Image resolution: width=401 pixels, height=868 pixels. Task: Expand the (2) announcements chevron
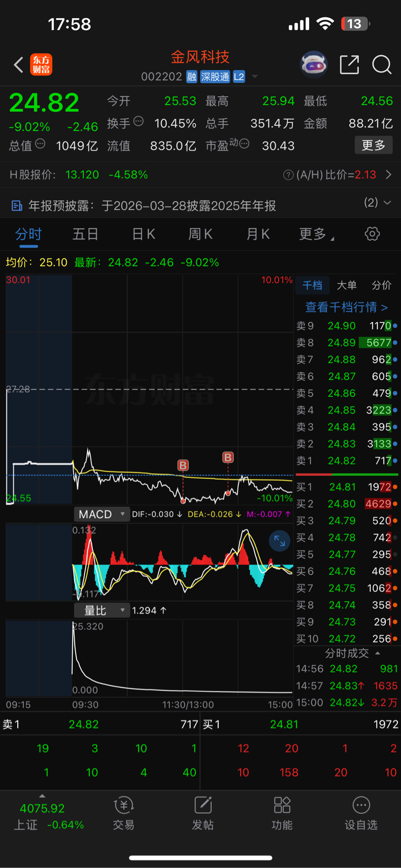[x=387, y=203]
